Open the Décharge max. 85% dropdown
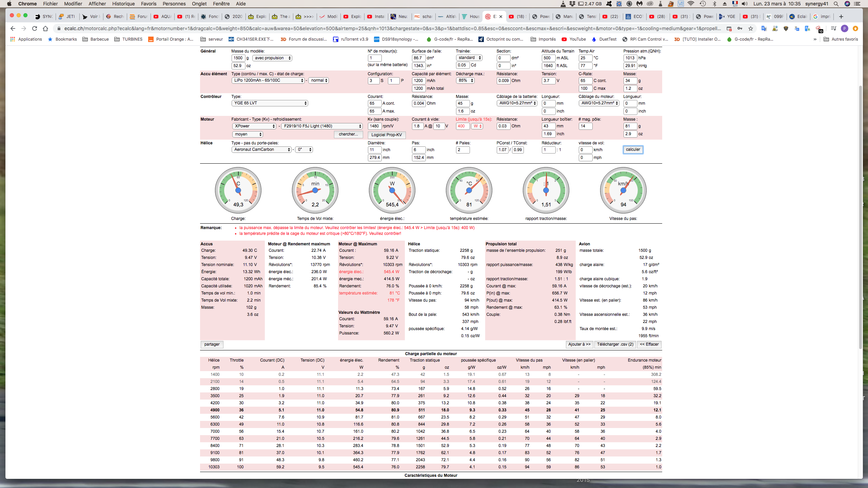This screenshot has width=868, height=488. 465,81
